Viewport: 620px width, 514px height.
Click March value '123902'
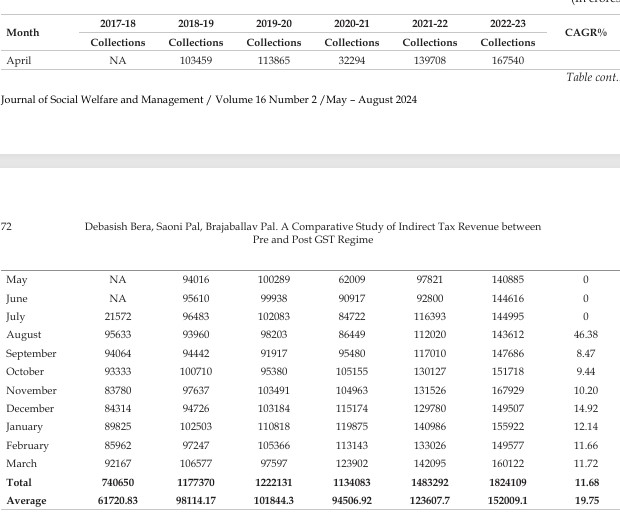coord(352,463)
